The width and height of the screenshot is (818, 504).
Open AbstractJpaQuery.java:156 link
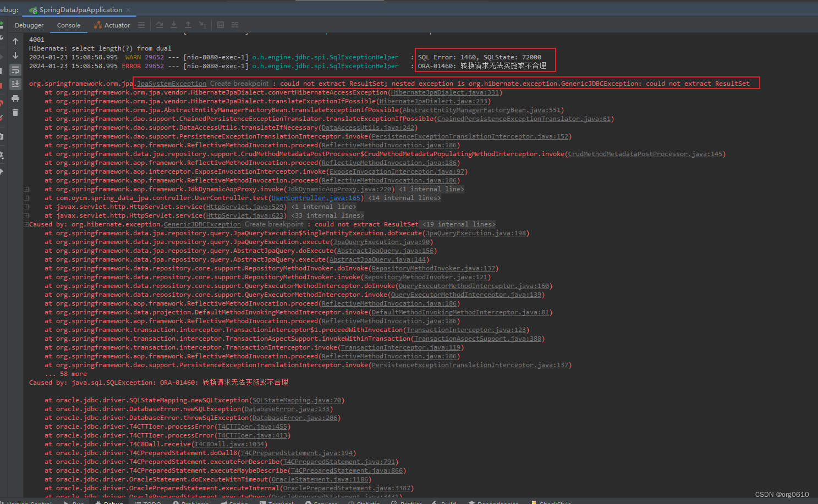[x=385, y=251]
